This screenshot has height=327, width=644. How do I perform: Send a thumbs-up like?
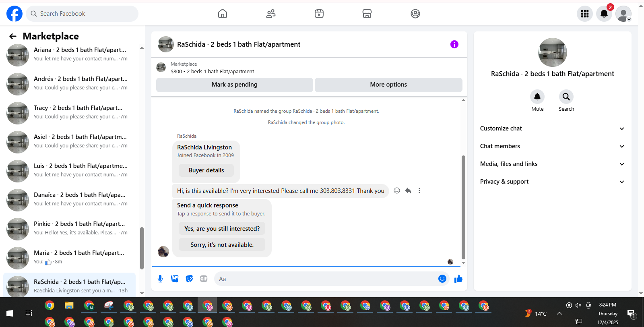pos(458,279)
